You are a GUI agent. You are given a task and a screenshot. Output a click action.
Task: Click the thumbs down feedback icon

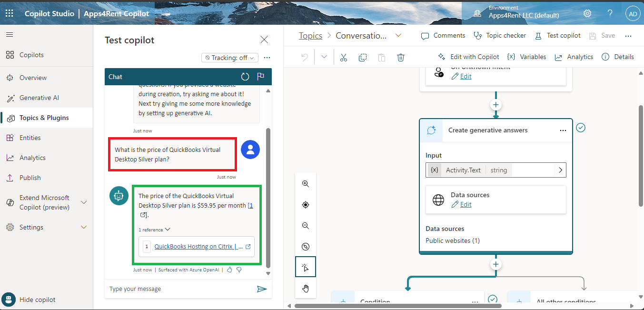tap(239, 270)
